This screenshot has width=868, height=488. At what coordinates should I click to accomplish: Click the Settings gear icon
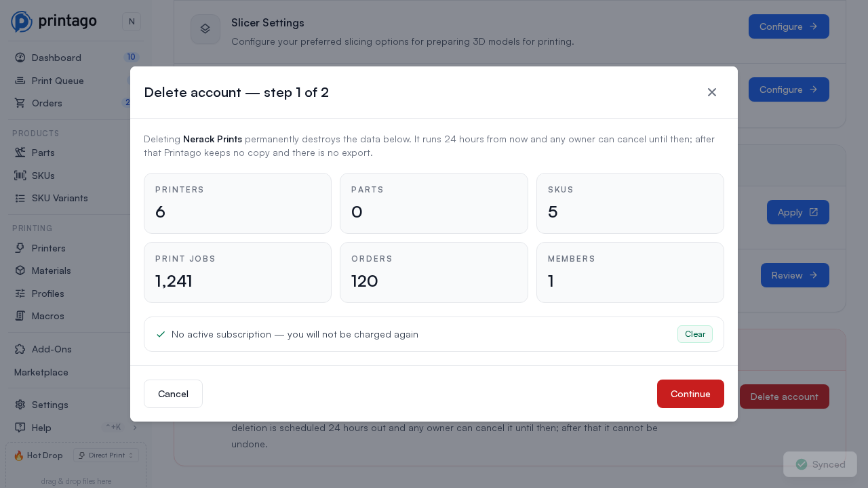[x=20, y=405]
